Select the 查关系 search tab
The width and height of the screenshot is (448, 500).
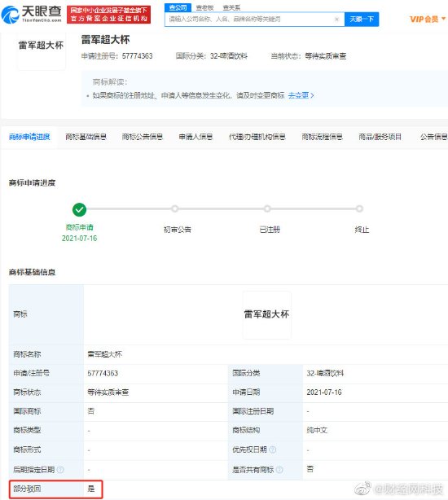coord(231,7)
